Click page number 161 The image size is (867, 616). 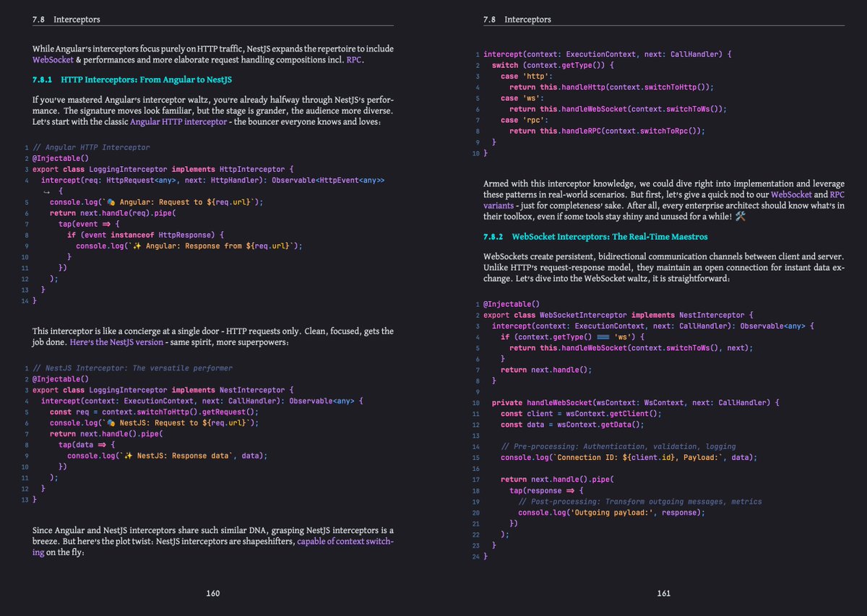[664, 593]
